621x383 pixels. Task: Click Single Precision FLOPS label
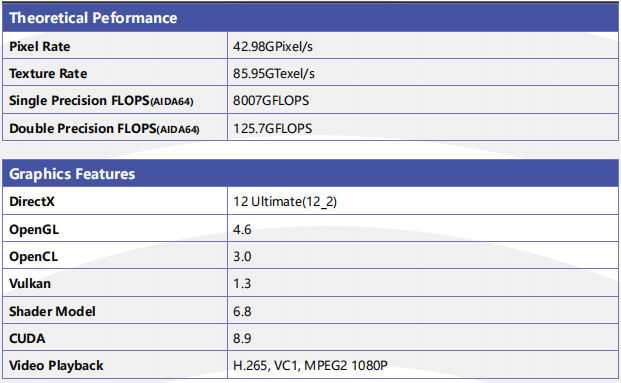[x=101, y=101]
